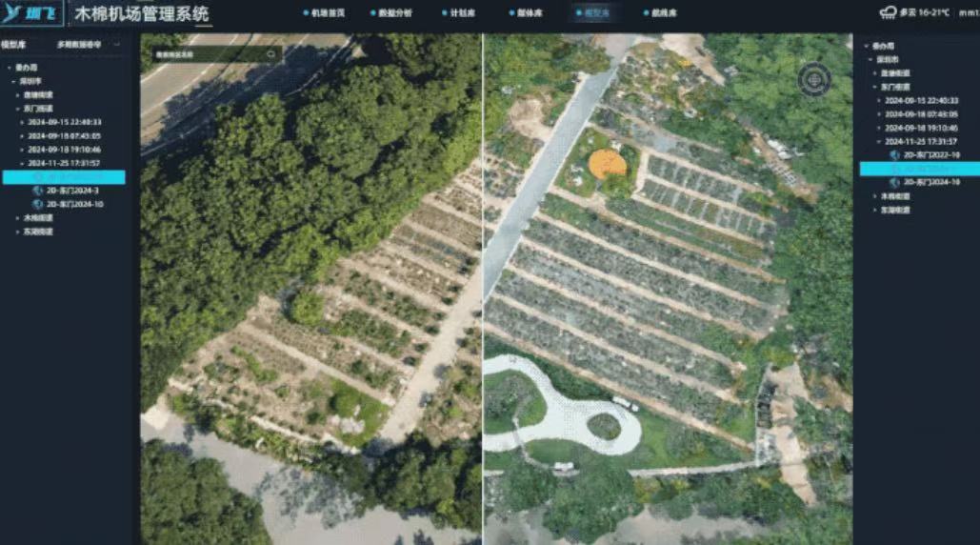
Task: Click the globe icon beside 2D-东门2024-10 in the right tree
Action: [x=894, y=183]
